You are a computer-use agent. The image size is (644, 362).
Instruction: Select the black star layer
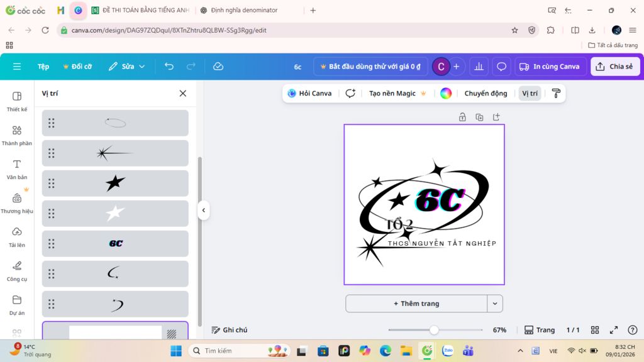tap(115, 183)
